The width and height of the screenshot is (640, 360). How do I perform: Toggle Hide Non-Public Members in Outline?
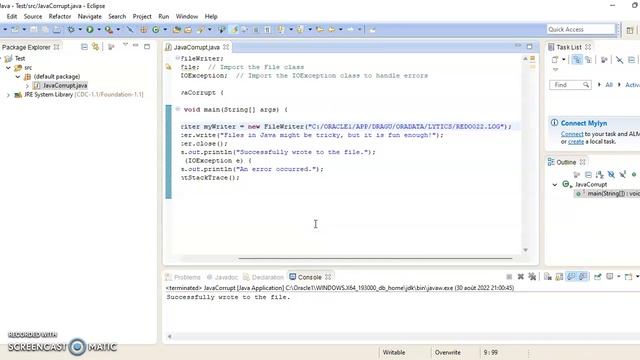[634, 175]
